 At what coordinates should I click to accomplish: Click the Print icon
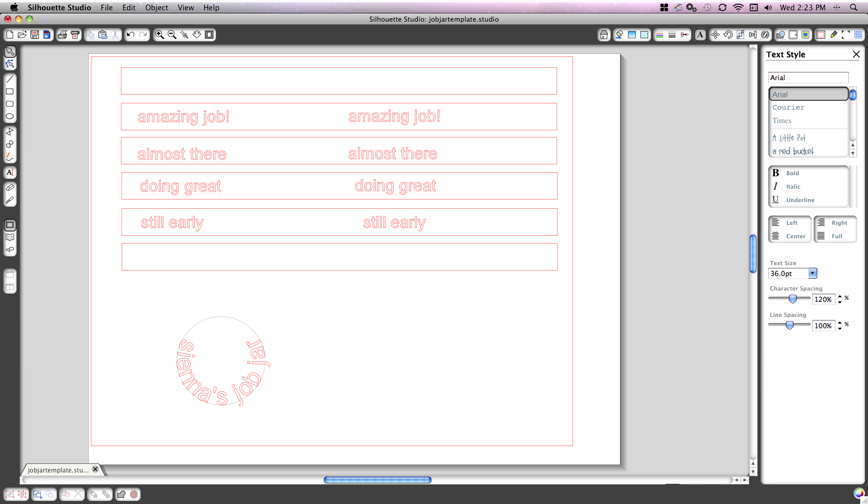click(x=63, y=35)
